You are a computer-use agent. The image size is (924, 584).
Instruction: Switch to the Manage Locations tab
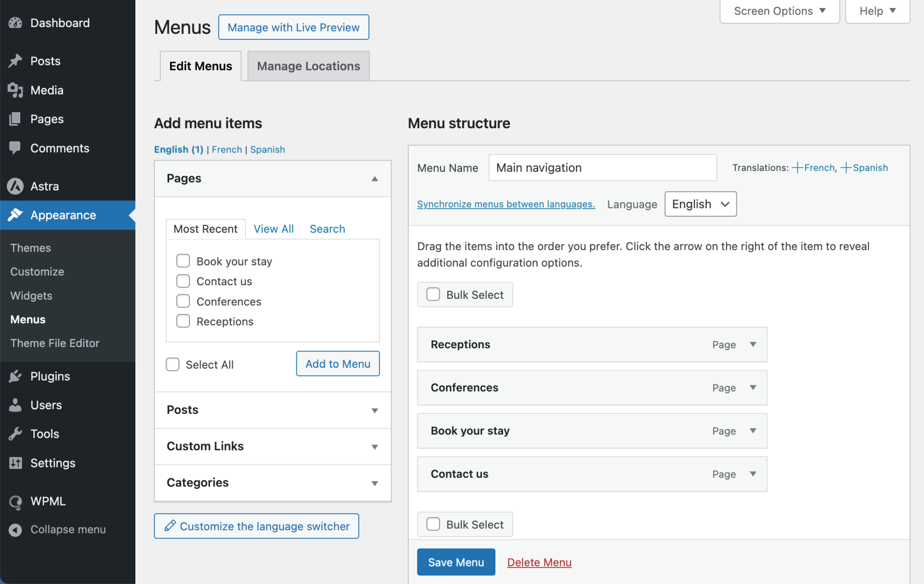click(x=309, y=66)
